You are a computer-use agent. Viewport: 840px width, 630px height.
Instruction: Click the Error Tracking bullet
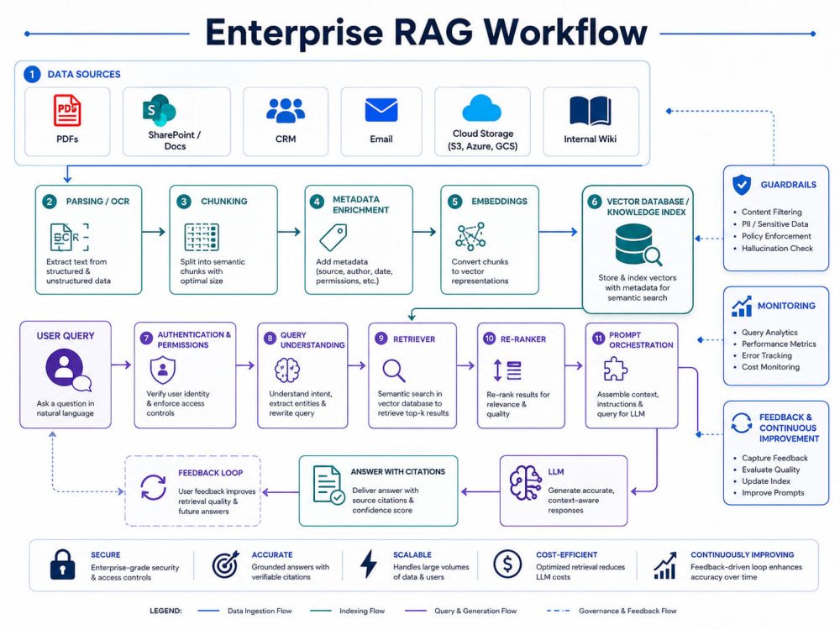(x=767, y=355)
